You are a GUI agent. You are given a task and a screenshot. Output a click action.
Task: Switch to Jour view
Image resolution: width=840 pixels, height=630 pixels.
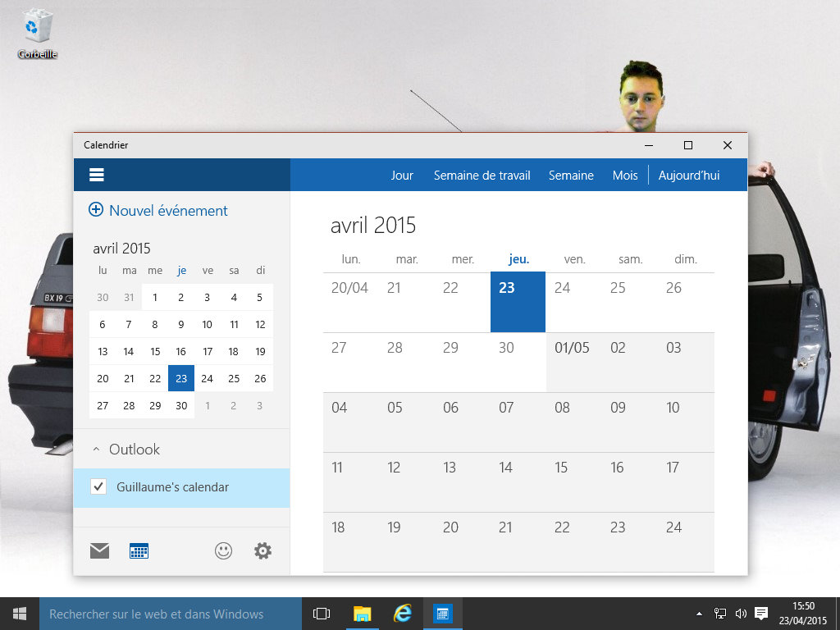[402, 175]
